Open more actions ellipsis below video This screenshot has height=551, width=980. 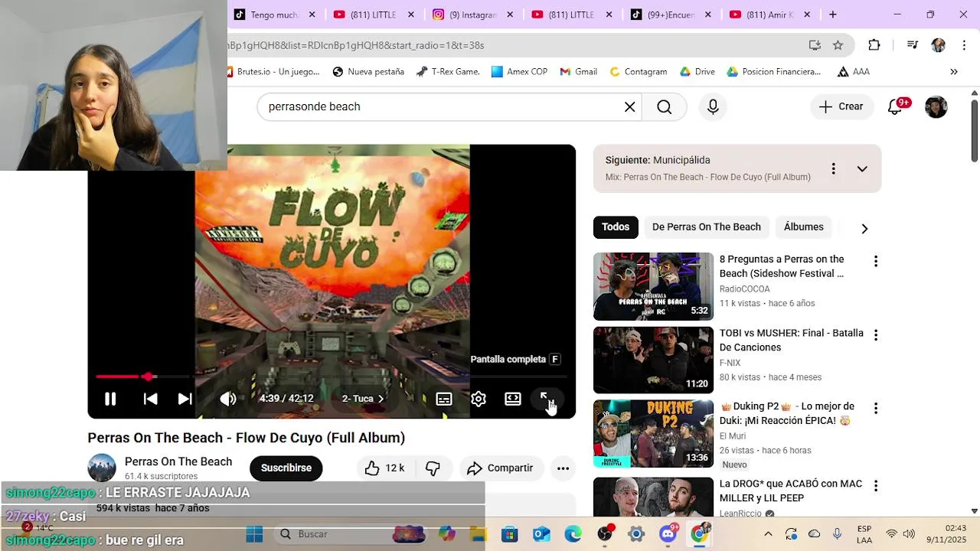[563, 468]
